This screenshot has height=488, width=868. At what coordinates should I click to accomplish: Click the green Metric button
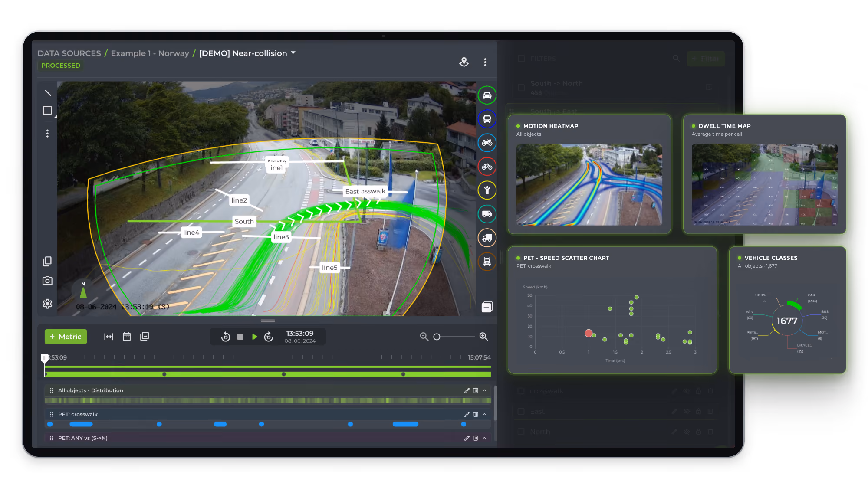(x=66, y=337)
